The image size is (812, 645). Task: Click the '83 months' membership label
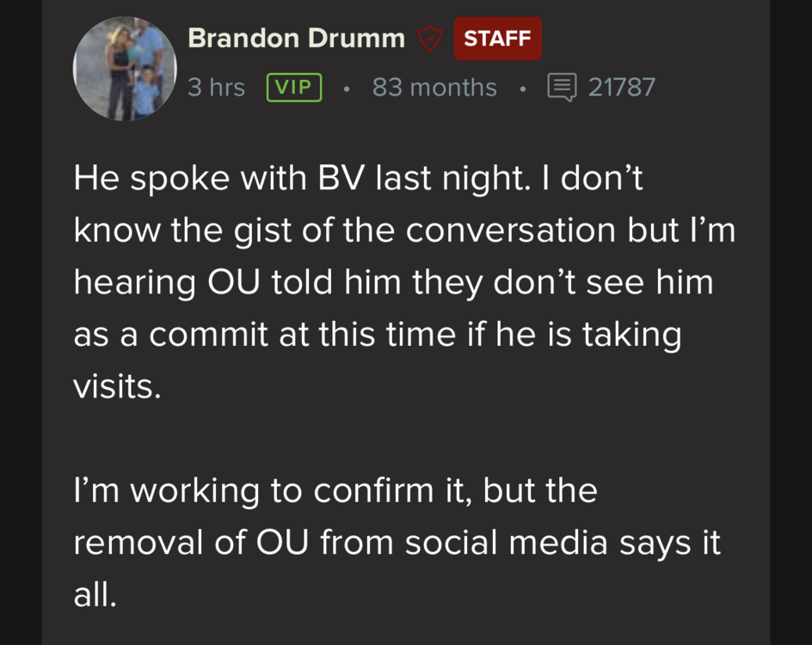pos(434,88)
